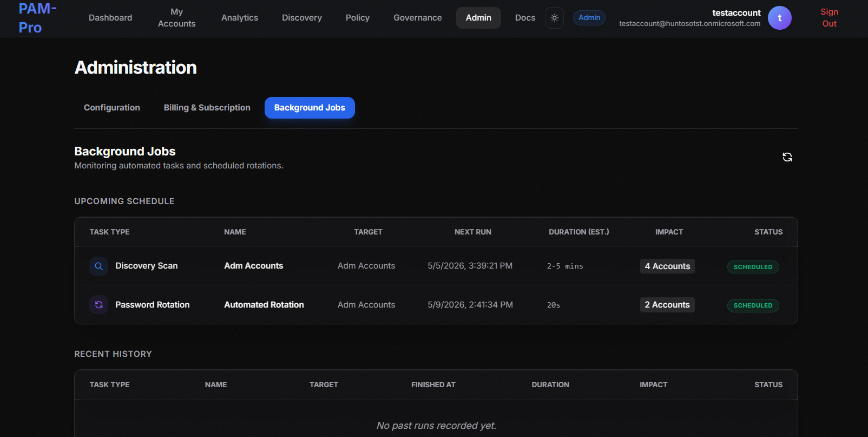Click the PAM-Pro logo
This screenshot has height=437, width=868.
click(x=37, y=18)
